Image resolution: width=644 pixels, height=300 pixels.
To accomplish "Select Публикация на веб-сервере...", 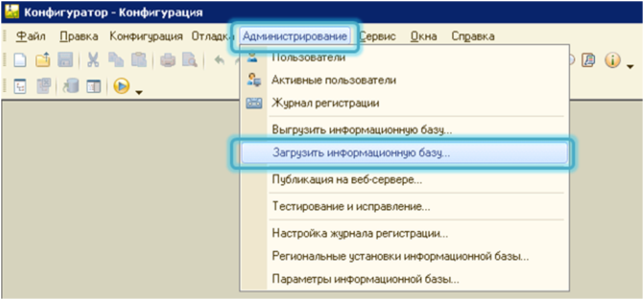I will coord(404,180).
